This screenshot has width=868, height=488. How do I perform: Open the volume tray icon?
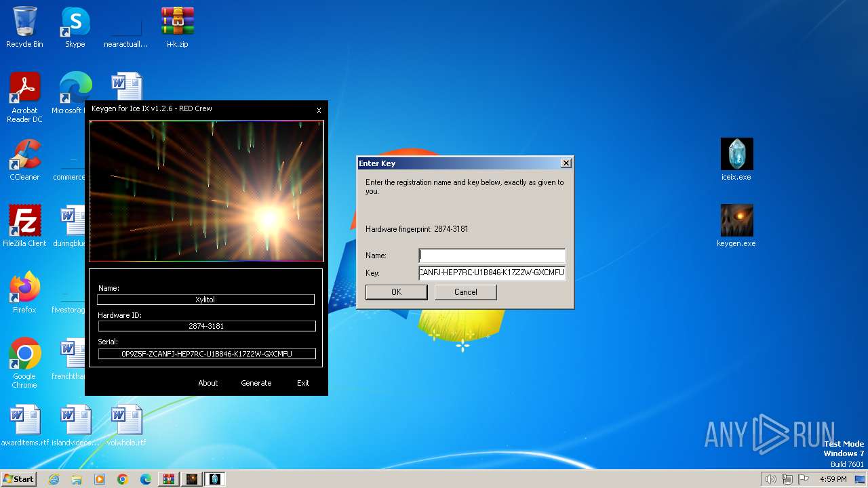click(771, 479)
